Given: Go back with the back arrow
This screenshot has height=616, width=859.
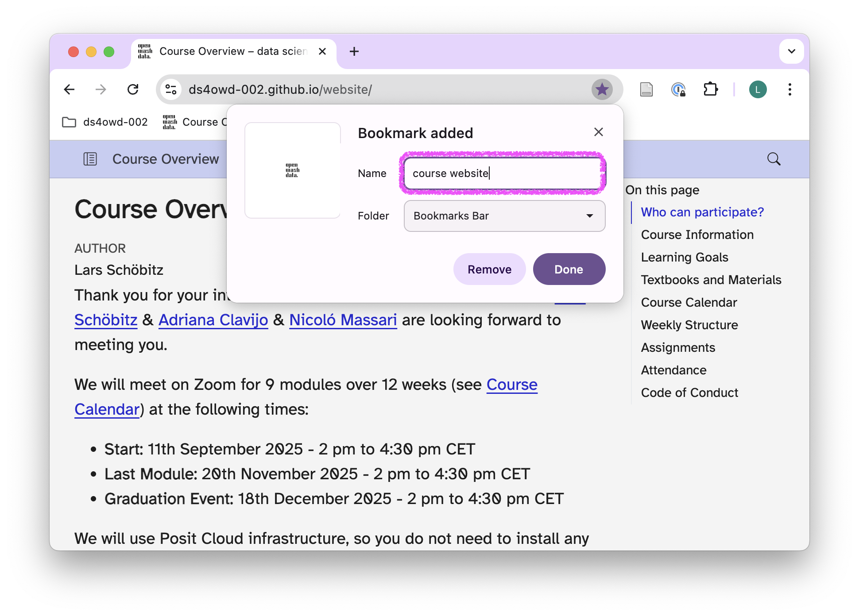Looking at the screenshot, I should 69,90.
